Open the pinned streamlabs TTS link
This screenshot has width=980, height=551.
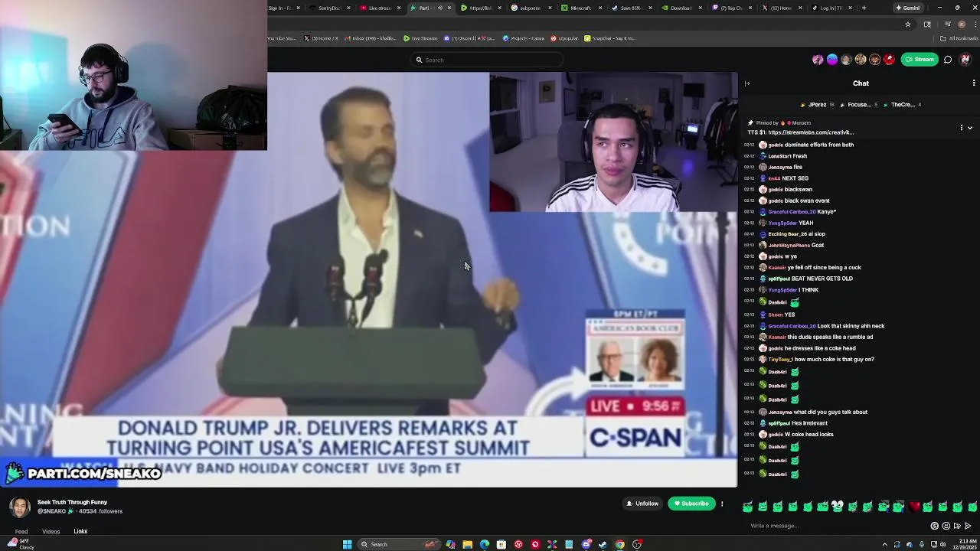[811, 132]
